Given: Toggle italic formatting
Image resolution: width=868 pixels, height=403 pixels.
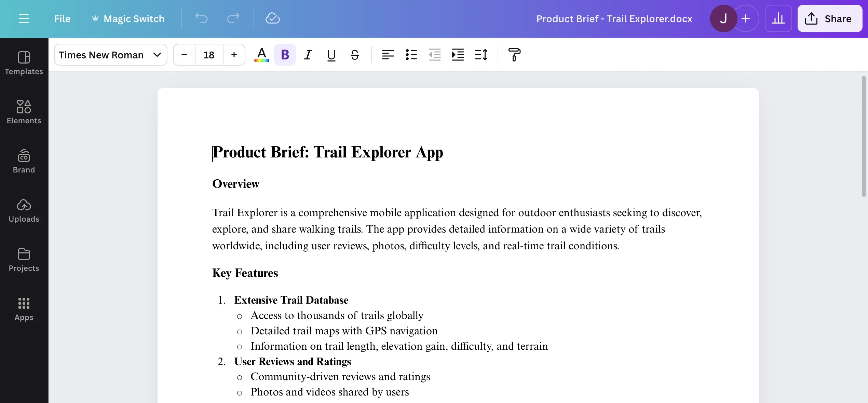Looking at the screenshot, I should (x=308, y=55).
